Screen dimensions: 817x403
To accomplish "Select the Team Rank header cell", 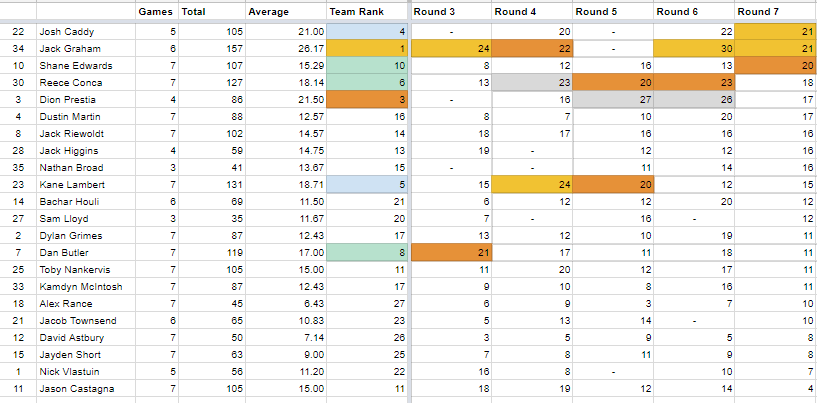I will point(368,12).
